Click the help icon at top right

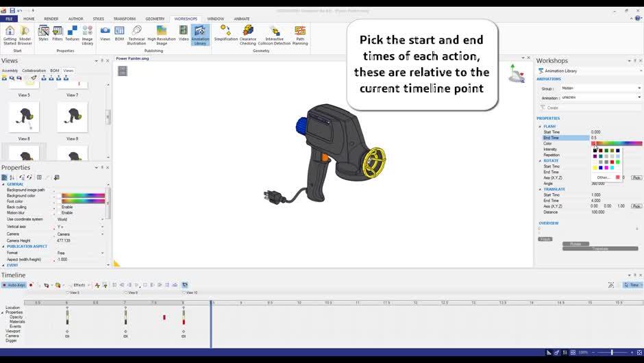click(638, 18)
